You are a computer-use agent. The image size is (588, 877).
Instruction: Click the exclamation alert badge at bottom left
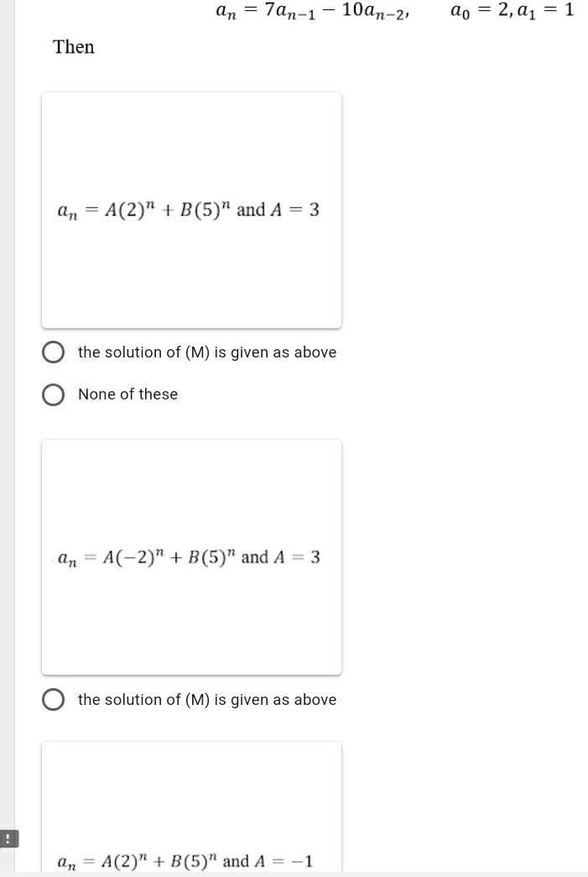pos(8,838)
